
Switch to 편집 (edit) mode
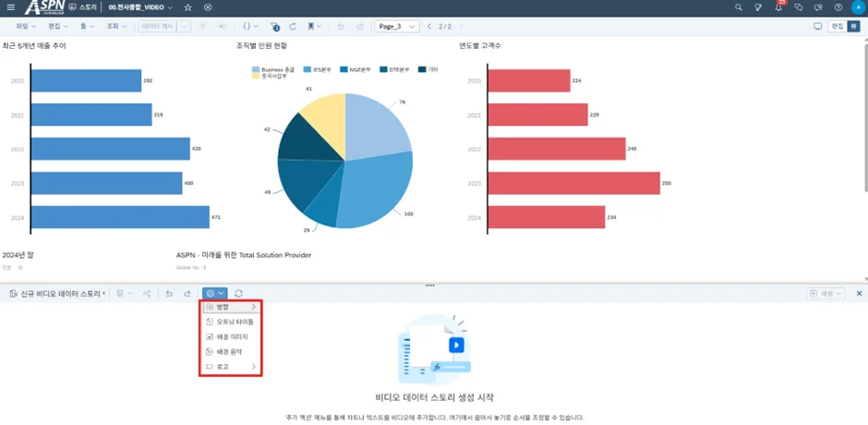pos(837,27)
